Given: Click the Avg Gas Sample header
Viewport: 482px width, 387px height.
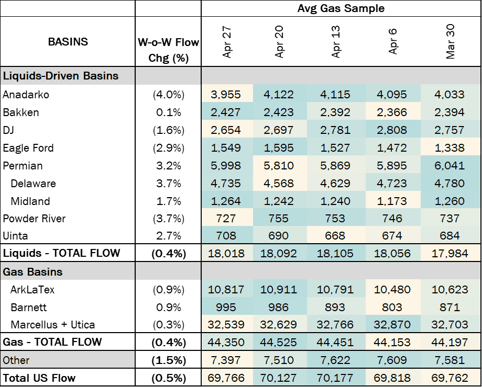Looking at the screenshot, I should tap(341, 8).
